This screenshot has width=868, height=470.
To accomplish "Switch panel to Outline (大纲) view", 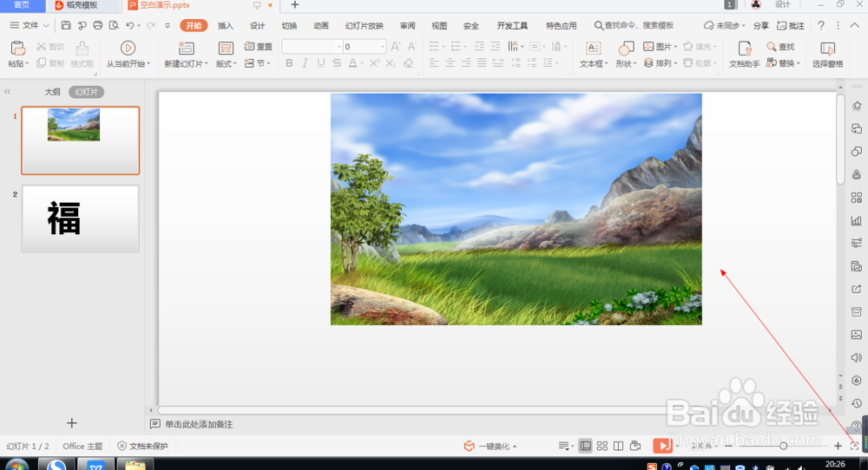I will click(53, 92).
